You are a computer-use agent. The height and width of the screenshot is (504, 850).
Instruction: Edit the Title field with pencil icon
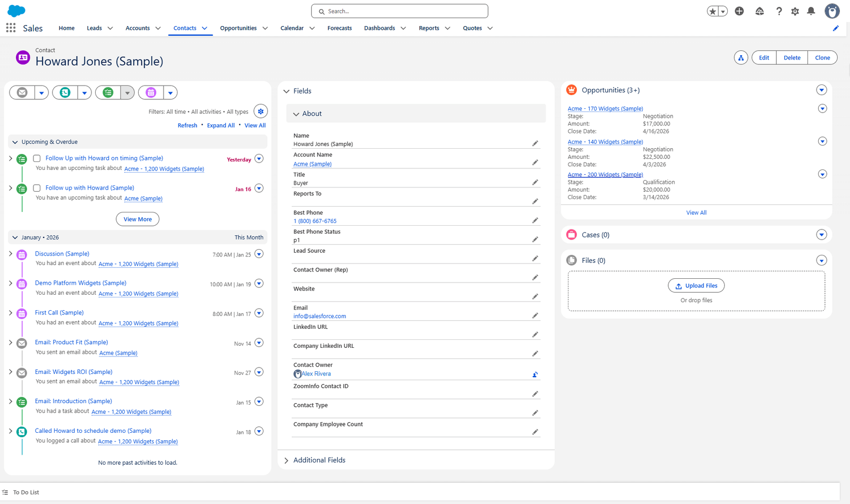point(535,182)
